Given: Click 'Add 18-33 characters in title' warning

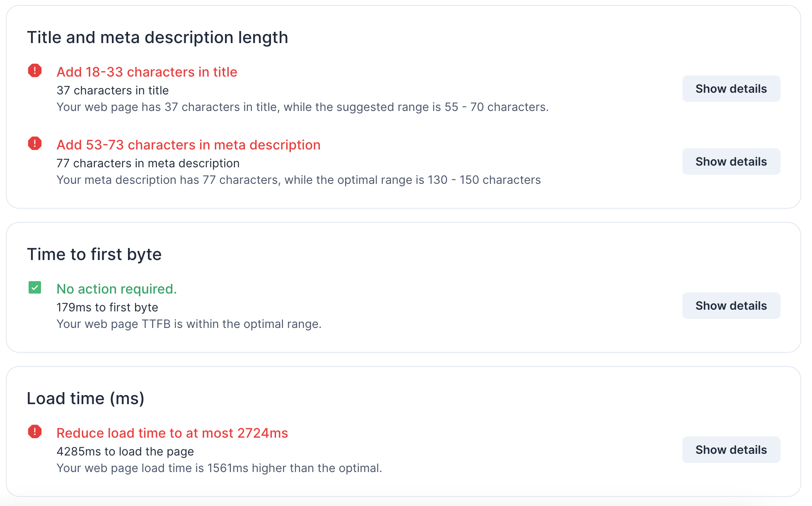Looking at the screenshot, I should click(147, 72).
